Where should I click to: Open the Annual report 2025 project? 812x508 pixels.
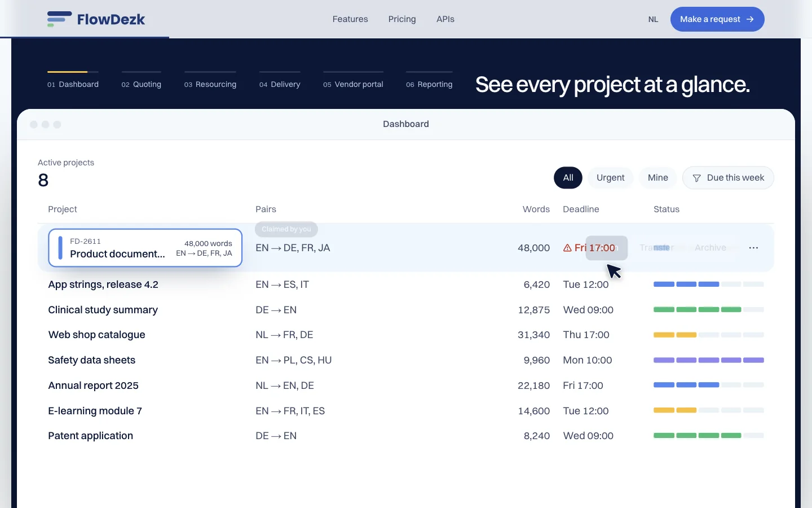coord(93,386)
